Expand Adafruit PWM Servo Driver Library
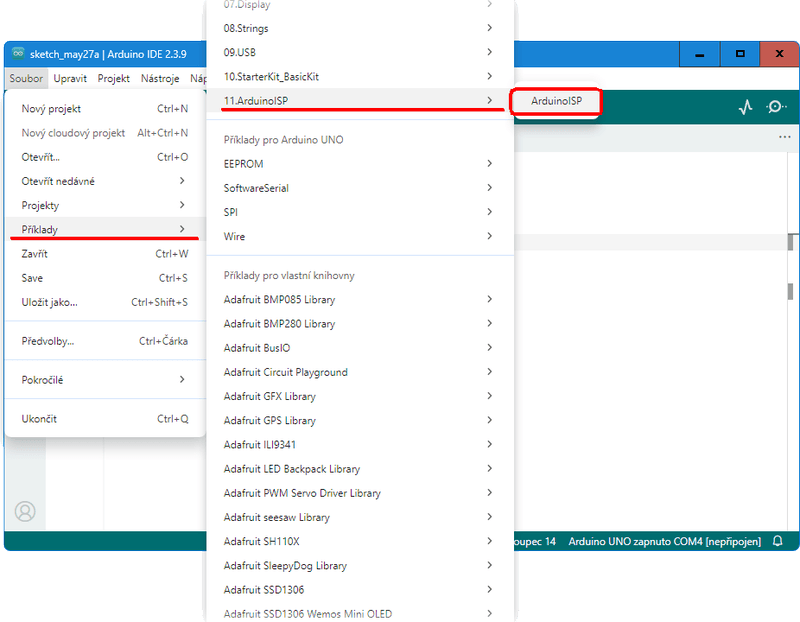This screenshot has height=622, width=800. pos(360,493)
